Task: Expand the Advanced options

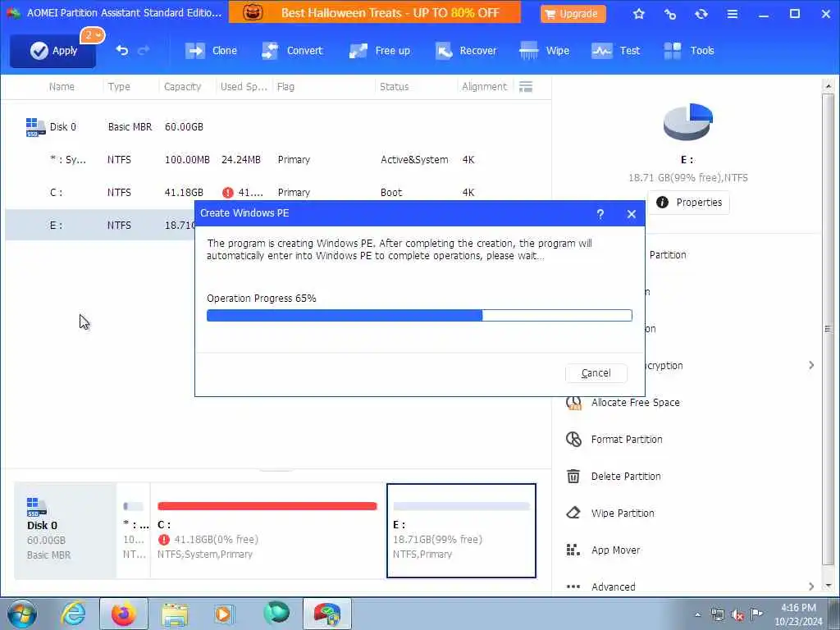Action: pyautogui.click(x=811, y=587)
